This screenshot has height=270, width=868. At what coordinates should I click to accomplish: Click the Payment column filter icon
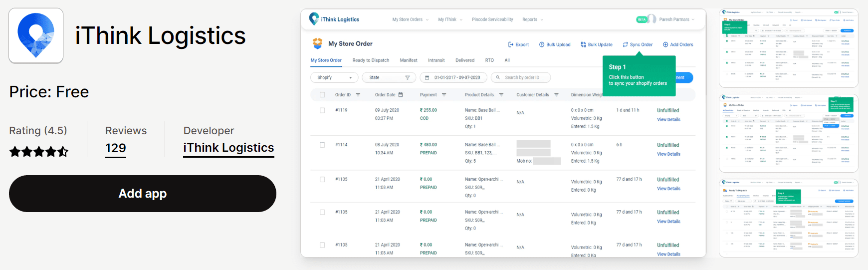tap(444, 95)
